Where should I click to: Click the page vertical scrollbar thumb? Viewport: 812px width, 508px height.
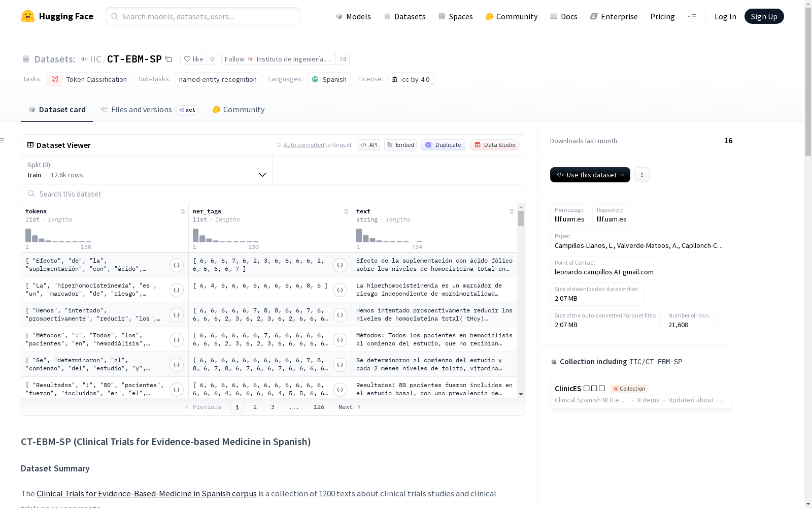click(808, 81)
